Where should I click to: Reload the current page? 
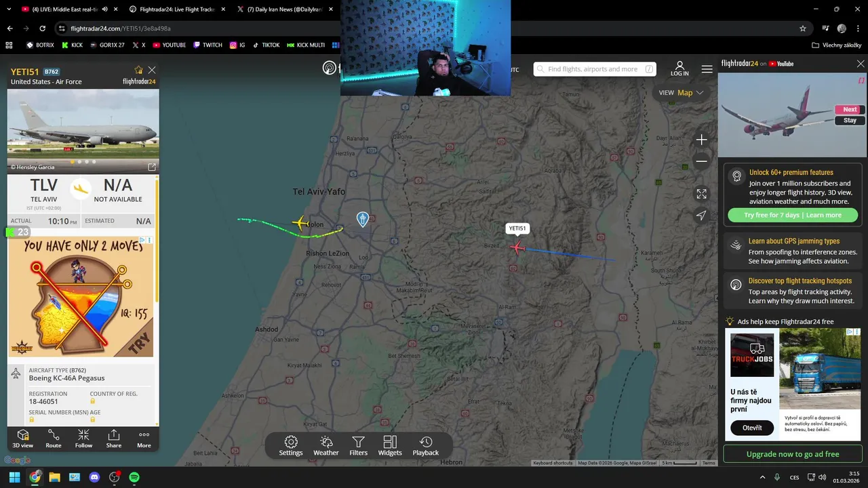click(x=42, y=28)
